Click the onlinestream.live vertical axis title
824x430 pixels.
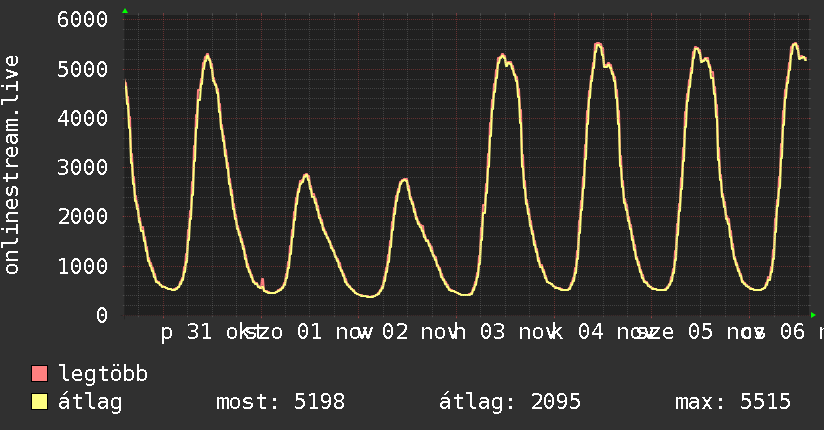[12, 165]
